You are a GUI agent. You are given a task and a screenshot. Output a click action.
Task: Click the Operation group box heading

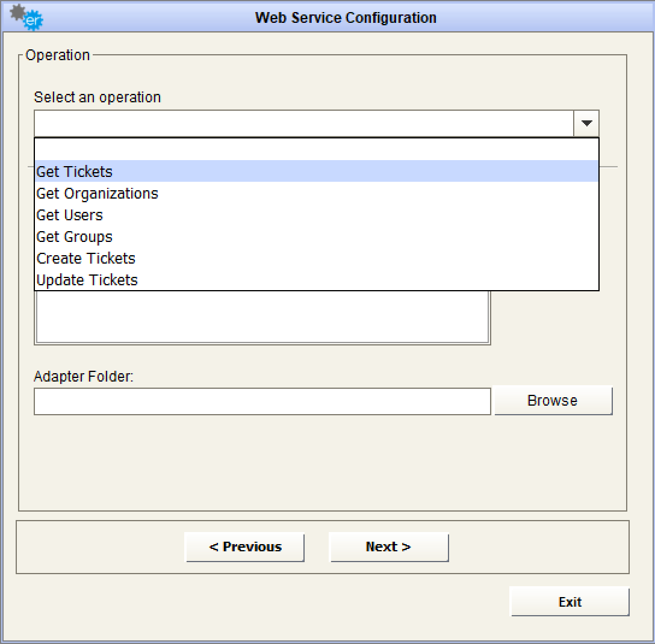[x=58, y=55]
